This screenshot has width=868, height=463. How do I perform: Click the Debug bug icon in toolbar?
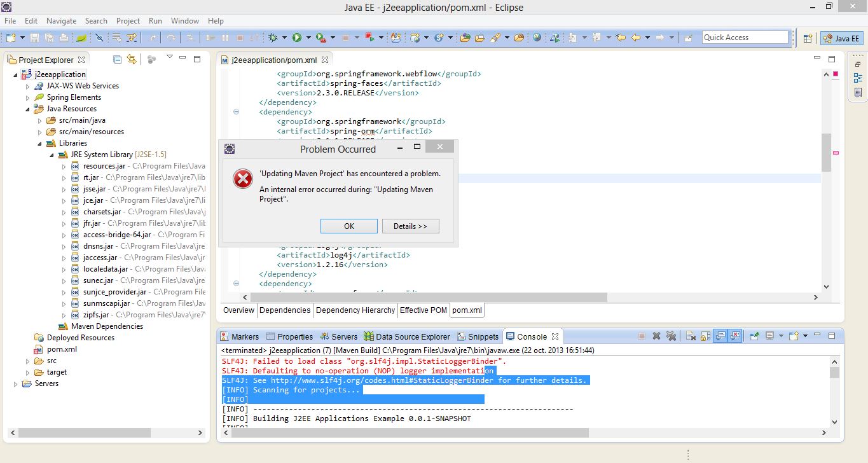coord(272,38)
